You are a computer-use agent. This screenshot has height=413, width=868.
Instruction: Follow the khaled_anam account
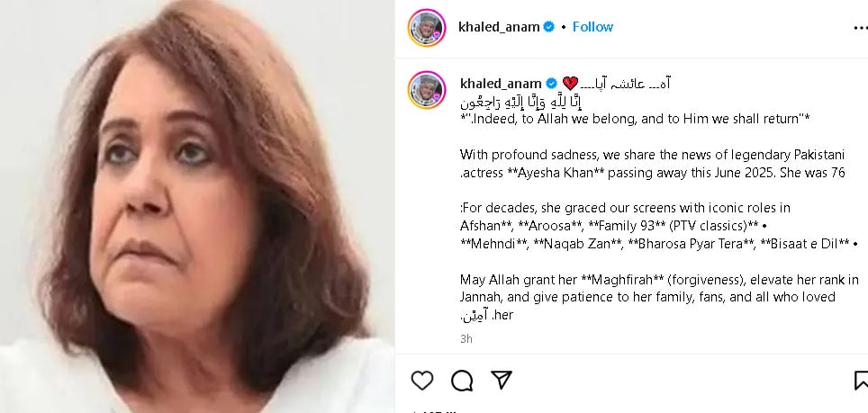[x=592, y=26]
